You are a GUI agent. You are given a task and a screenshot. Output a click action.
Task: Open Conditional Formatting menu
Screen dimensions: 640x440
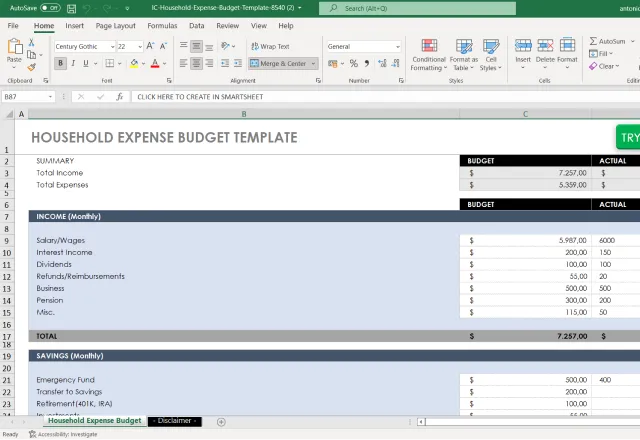click(x=429, y=55)
